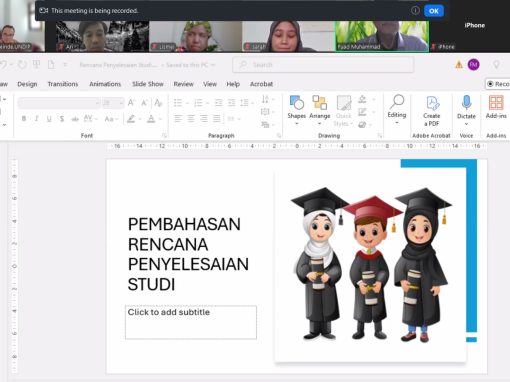The image size is (510, 382).
Task: Justify the paragraph text
Action: 217,118
